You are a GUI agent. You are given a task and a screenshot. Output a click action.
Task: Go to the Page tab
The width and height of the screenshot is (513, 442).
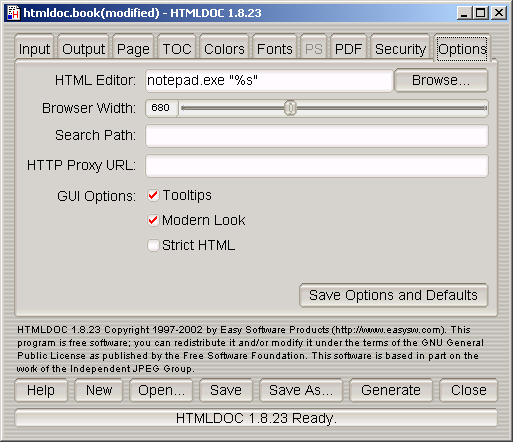coord(133,48)
